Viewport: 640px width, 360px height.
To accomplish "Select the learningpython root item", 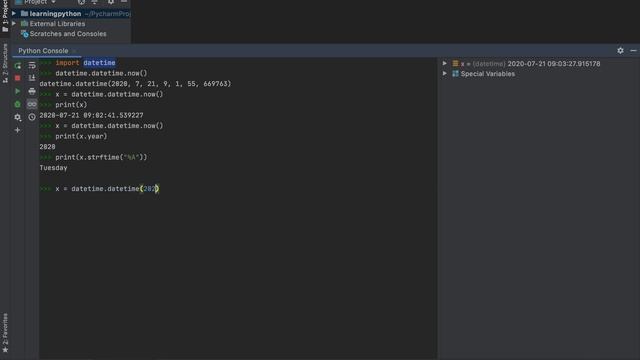I will tap(56, 13).
